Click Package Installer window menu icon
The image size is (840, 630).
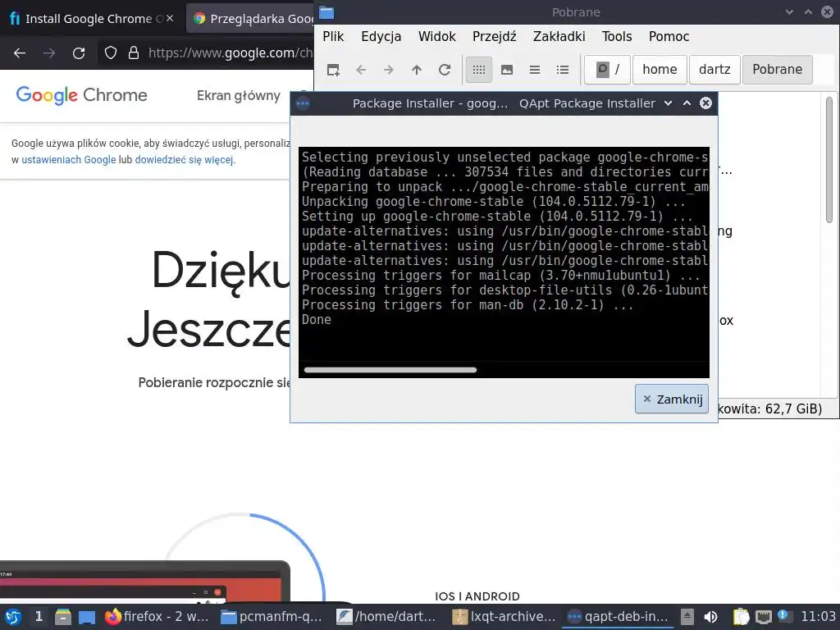(x=303, y=103)
